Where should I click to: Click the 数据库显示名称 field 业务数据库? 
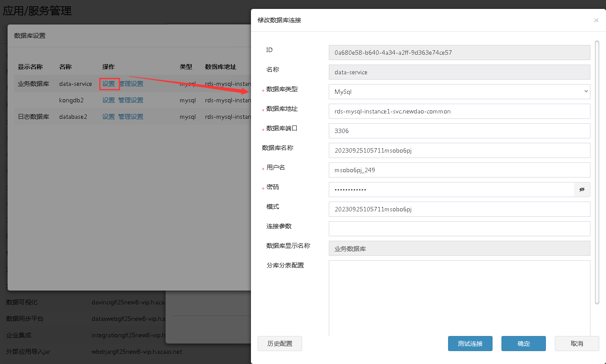click(459, 248)
